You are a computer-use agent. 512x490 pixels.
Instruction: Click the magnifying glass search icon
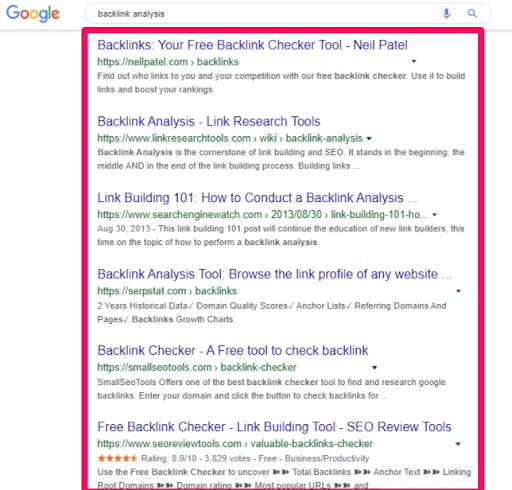point(472,13)
